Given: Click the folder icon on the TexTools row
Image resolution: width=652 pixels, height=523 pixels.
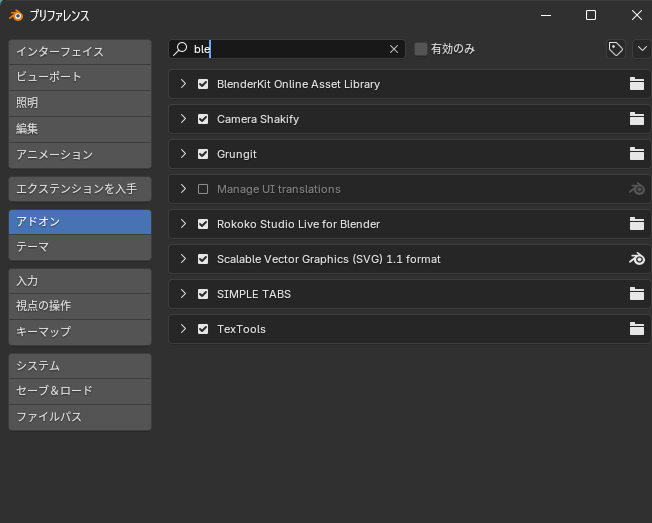Looking at the screenshot, I should (x=636, y=329).
